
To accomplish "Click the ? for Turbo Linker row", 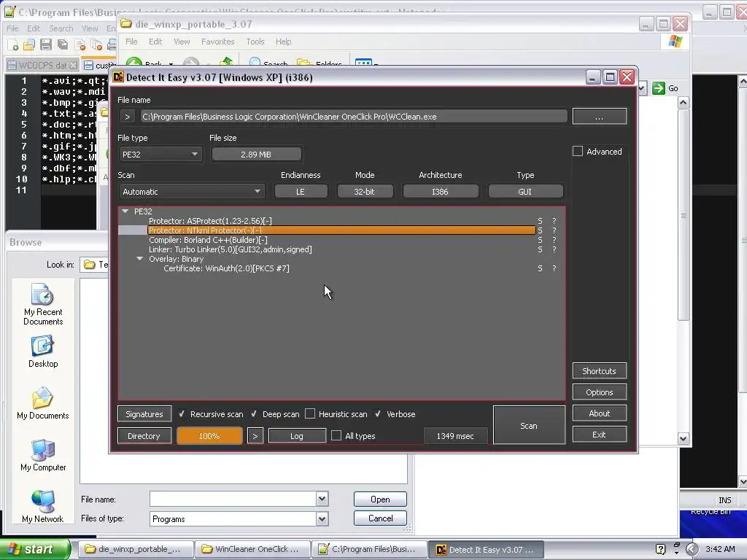I will click(554, 249).
